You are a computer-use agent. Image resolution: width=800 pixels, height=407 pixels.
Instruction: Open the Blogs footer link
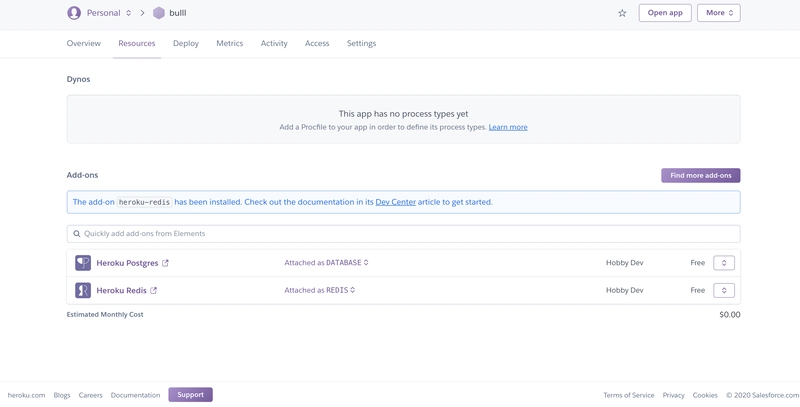point(62,395)
